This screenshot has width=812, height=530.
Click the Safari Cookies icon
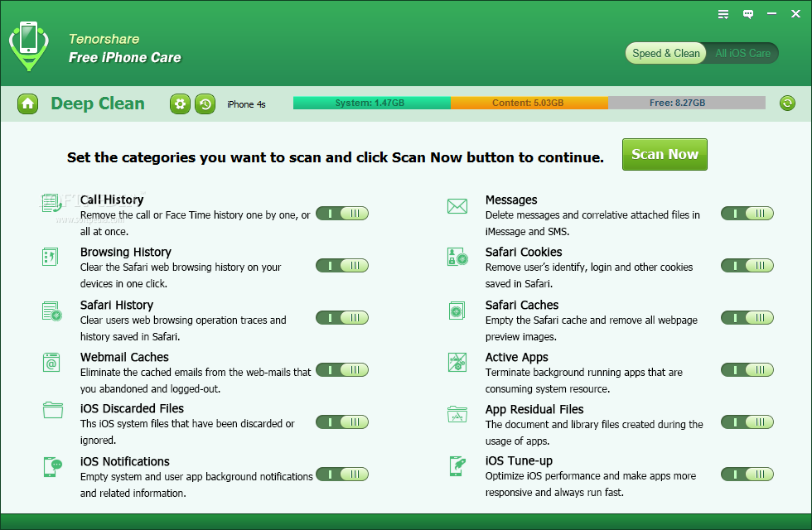pyautogui.click(x=457, y=257)
